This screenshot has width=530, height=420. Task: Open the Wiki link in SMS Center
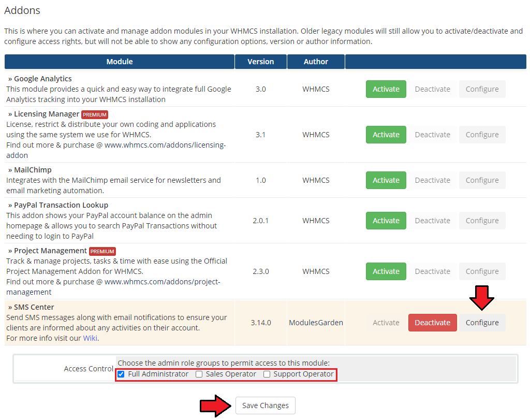(90, 338)
